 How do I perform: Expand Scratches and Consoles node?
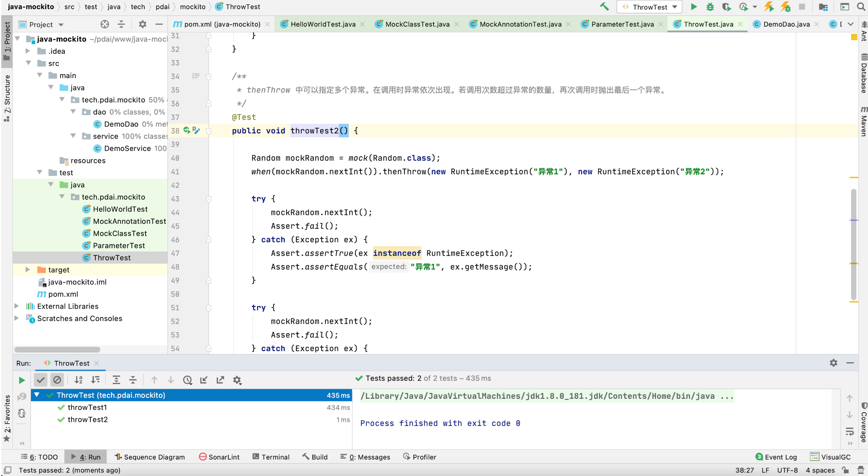tap(17, 318)
